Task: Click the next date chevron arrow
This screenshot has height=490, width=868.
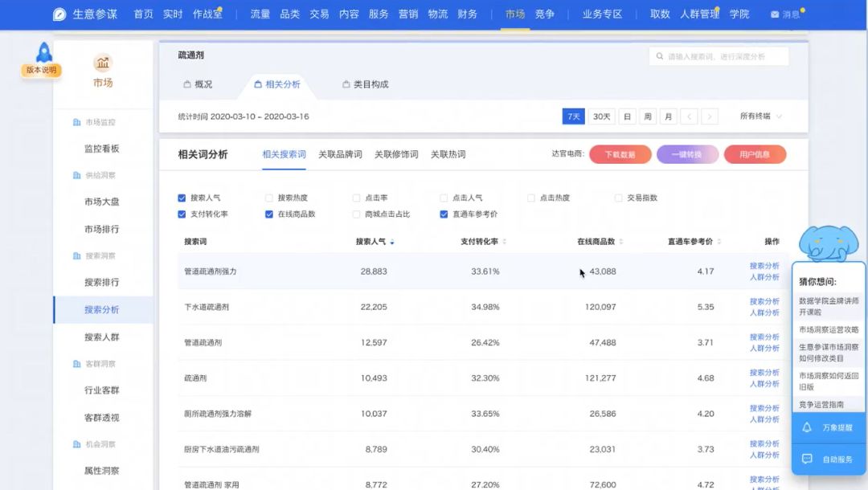Action: click(x=709, y=116)
